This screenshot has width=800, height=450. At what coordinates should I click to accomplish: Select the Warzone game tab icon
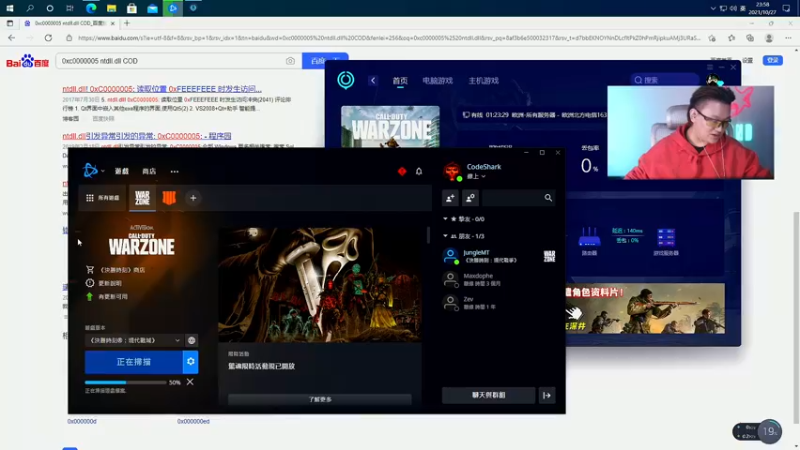coord(142,197)
